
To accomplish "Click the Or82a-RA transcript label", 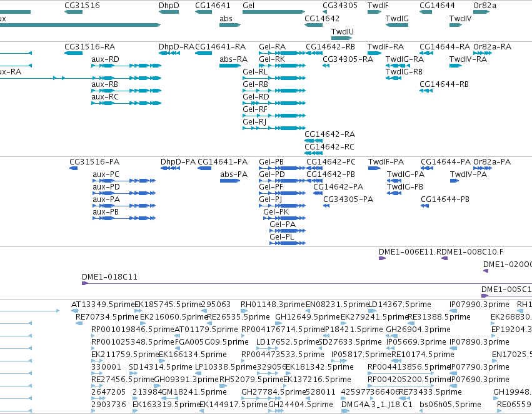I will click(x=493, y=47).
